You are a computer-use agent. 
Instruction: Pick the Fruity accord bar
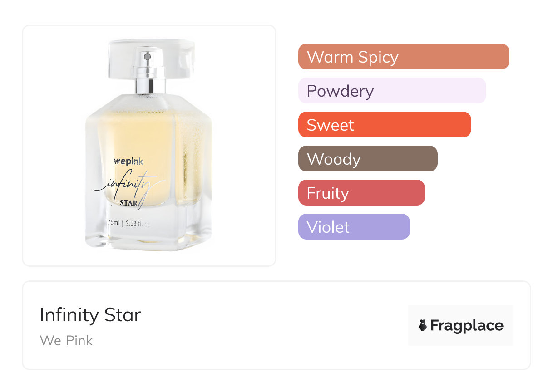[x=361, y=193]
